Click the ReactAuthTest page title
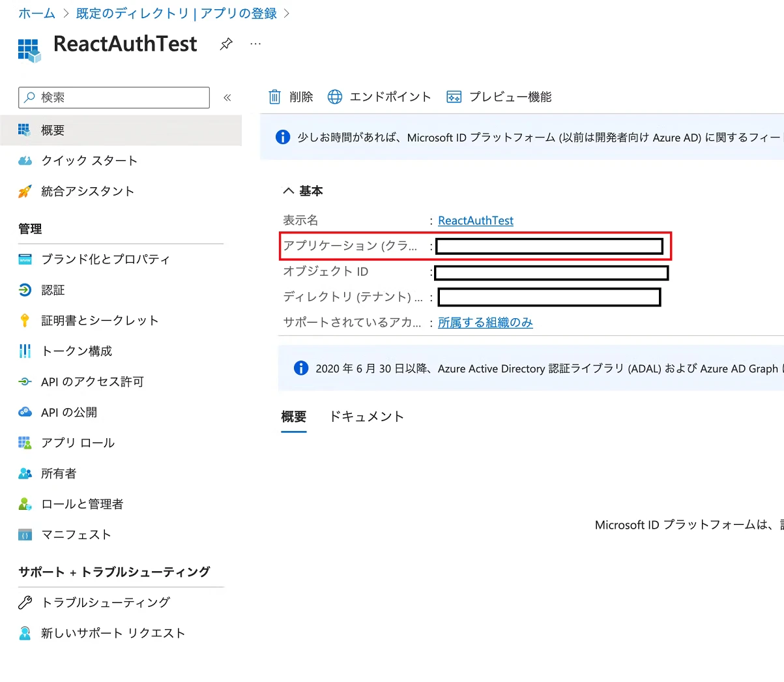784x682 pixels. point(125,44)
